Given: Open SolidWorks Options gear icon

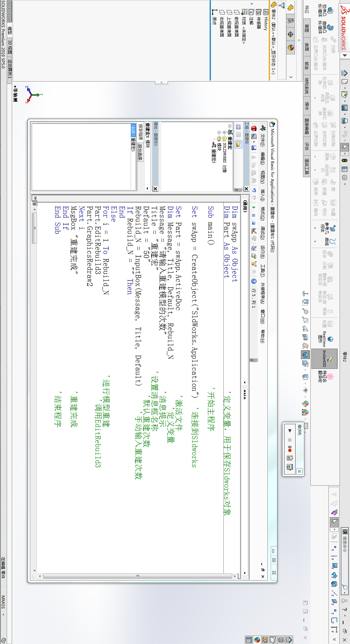Looking at the screenshot, I should (344, 178).
